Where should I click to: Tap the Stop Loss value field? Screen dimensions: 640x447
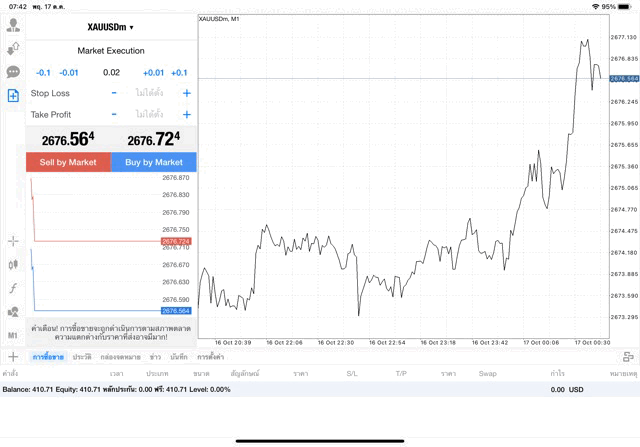pos(150,93)
